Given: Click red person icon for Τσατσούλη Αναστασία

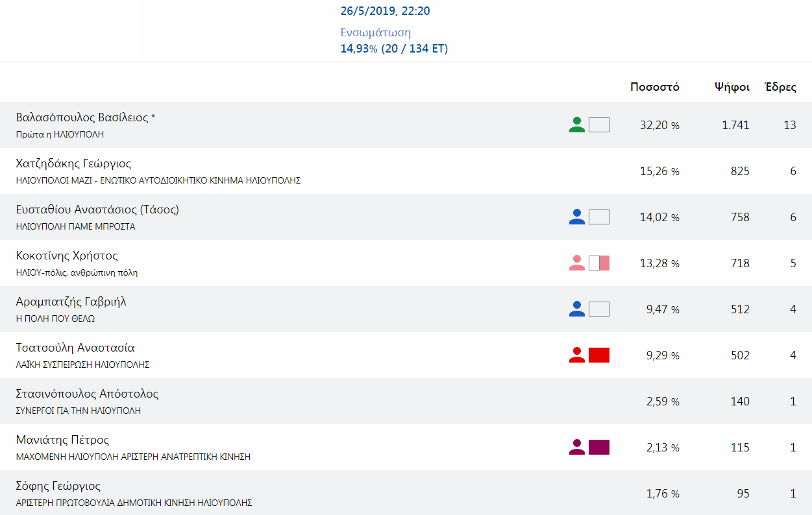Looking at the screenshot, I should (x=576, y=355).
